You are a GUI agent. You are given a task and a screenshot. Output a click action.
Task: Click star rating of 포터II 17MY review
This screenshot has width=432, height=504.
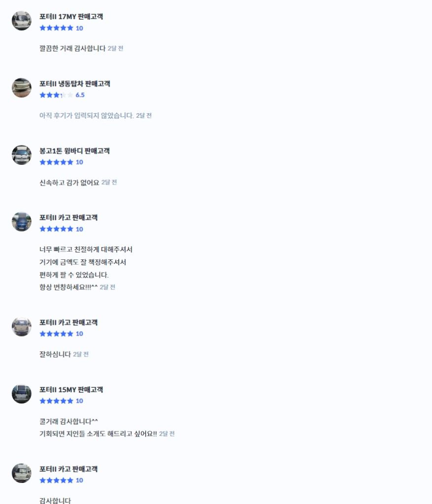click(x=56, y=28)
